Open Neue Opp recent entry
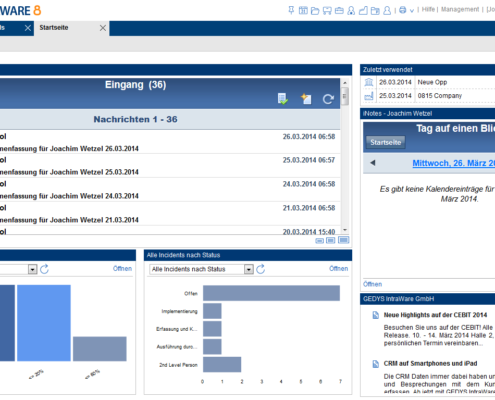The height and width of the screenshot is (400, 495). tap(432, 82)
